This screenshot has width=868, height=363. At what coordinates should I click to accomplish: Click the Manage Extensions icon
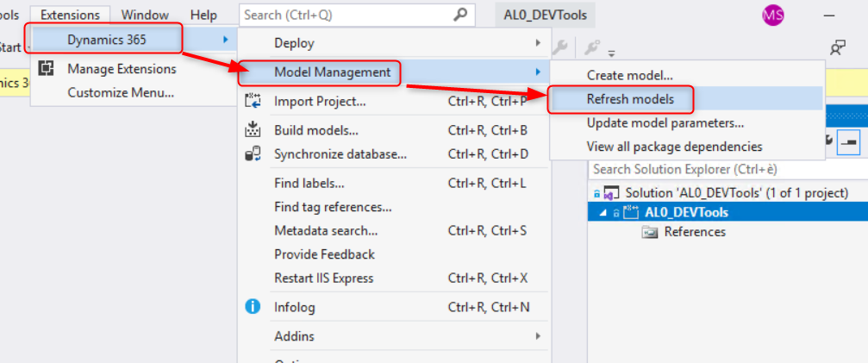tap(46, 69)
